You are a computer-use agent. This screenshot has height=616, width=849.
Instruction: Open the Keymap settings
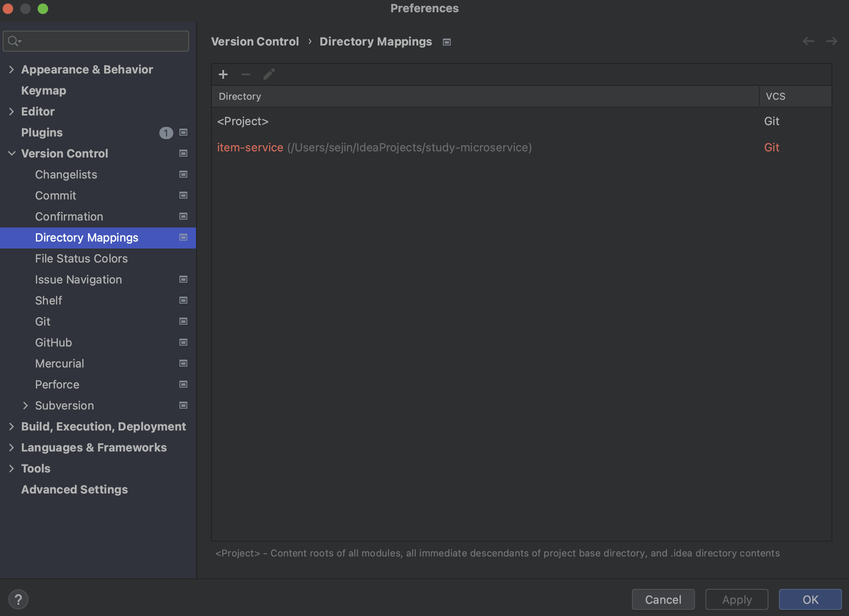coord(44,91)
